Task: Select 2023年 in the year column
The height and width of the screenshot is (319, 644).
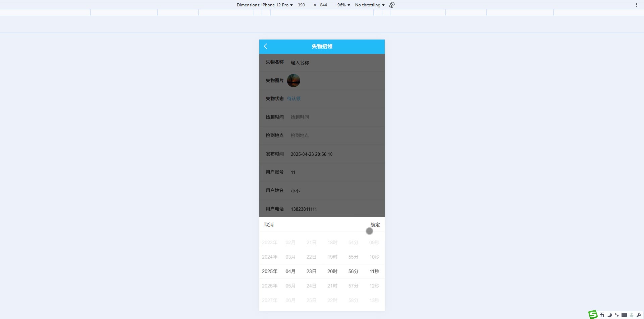Action: point(270,243)
